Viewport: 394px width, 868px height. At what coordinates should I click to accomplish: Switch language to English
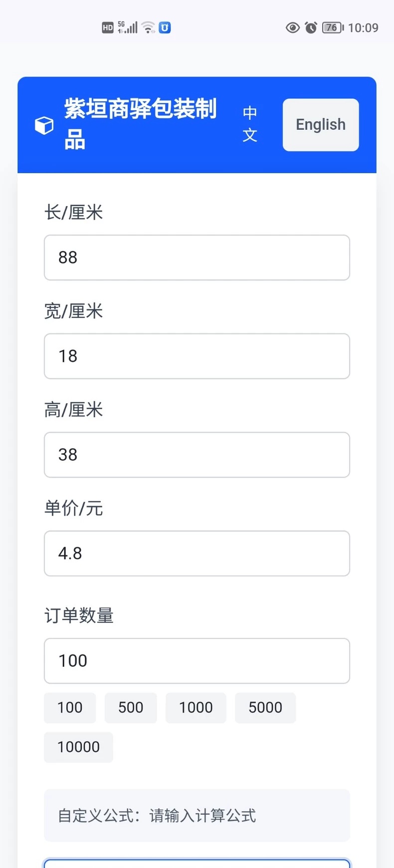321,125
